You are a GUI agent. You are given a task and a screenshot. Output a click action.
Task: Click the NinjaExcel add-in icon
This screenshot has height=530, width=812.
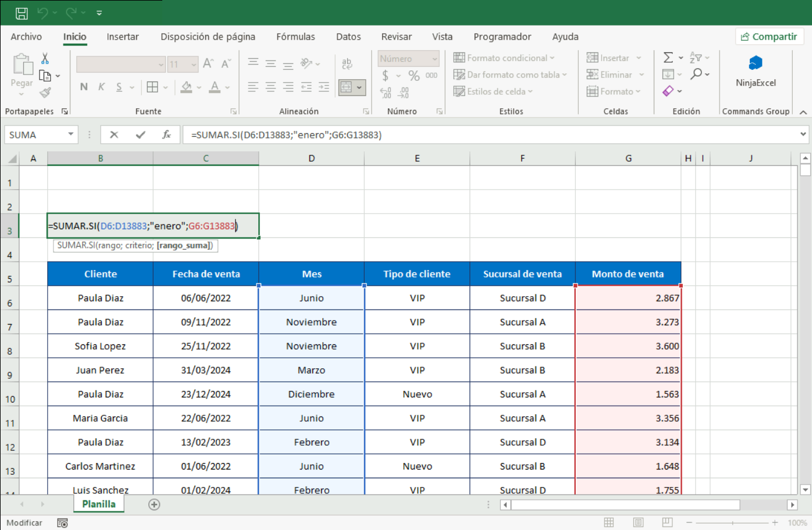click(x=755, y=63)
